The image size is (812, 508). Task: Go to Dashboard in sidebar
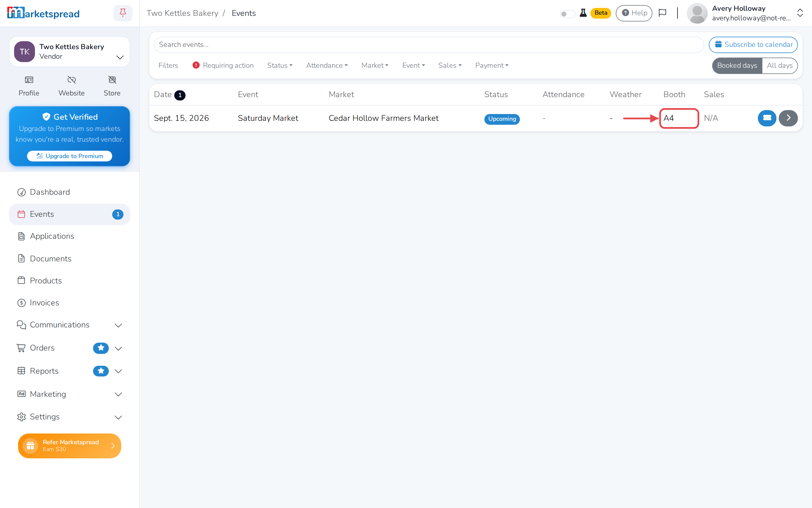click(69, 192)
